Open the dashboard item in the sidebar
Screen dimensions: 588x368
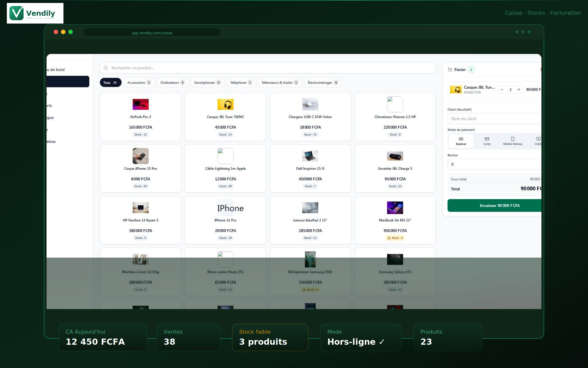click(56, 70)
